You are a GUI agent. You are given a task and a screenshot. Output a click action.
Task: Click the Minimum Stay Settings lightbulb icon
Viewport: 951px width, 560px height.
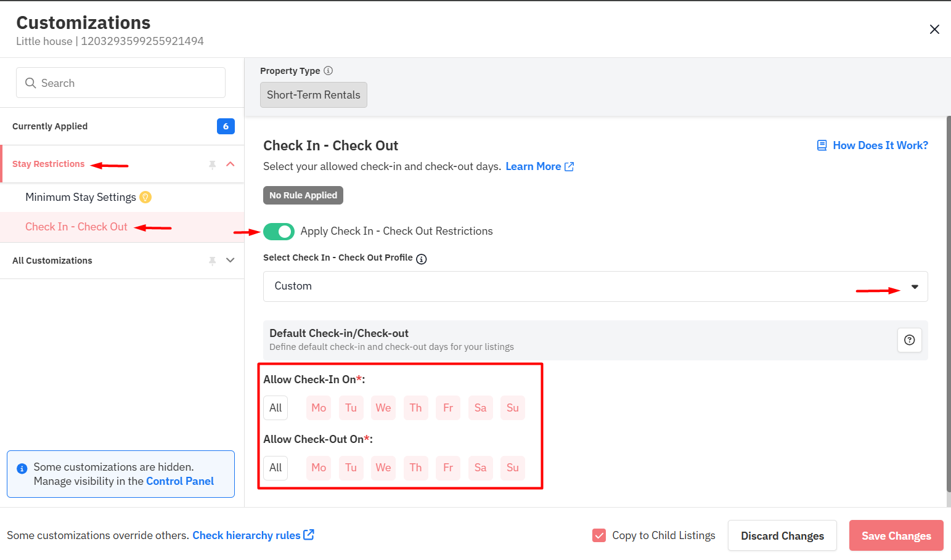[145, 197]
